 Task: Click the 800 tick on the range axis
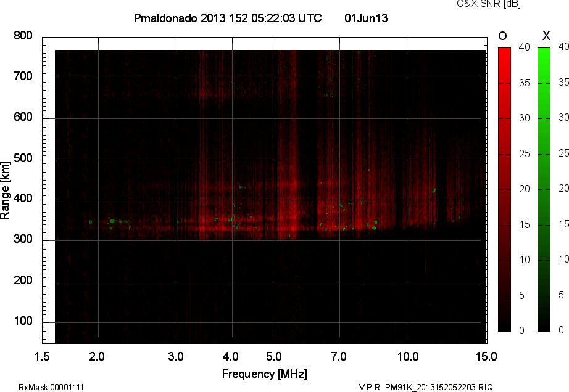(x=23, y=36)
